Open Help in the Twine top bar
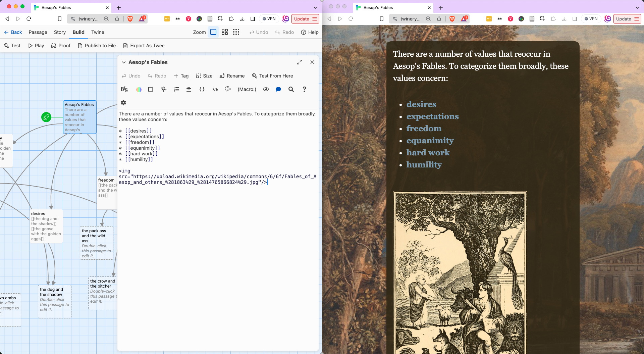The image size is (644, 354). (x=310, y=32)
